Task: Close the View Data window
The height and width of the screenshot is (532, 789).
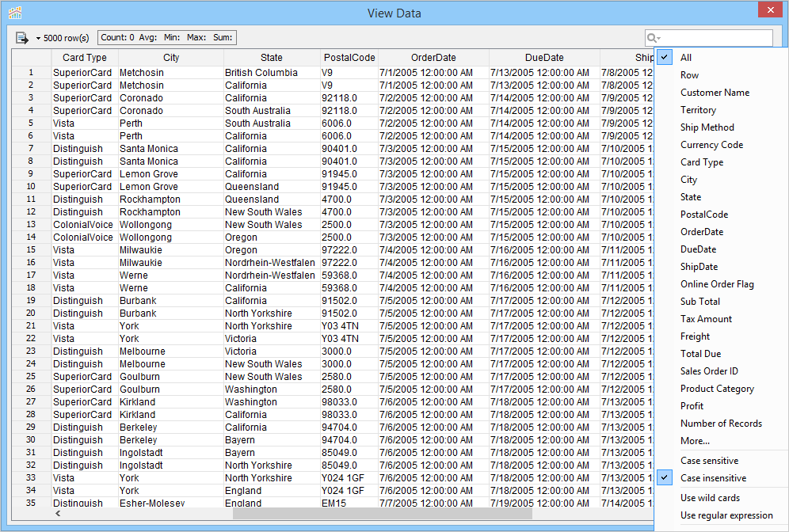Action: click(x=770, y=9)
